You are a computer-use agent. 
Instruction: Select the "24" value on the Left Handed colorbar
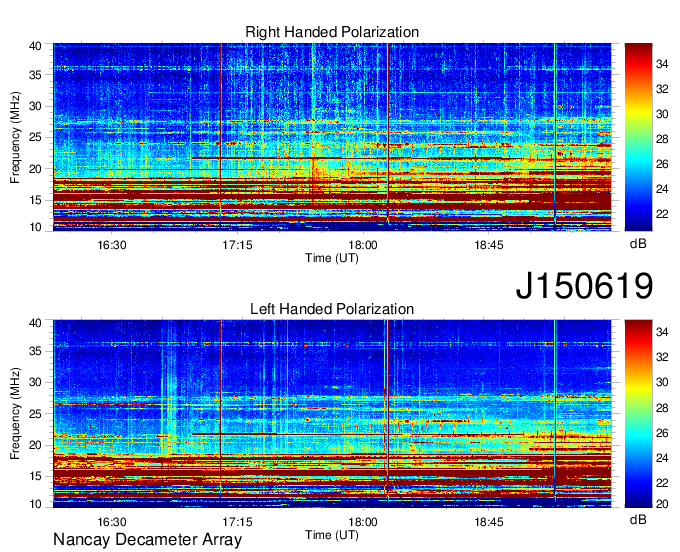coord(662,458)
